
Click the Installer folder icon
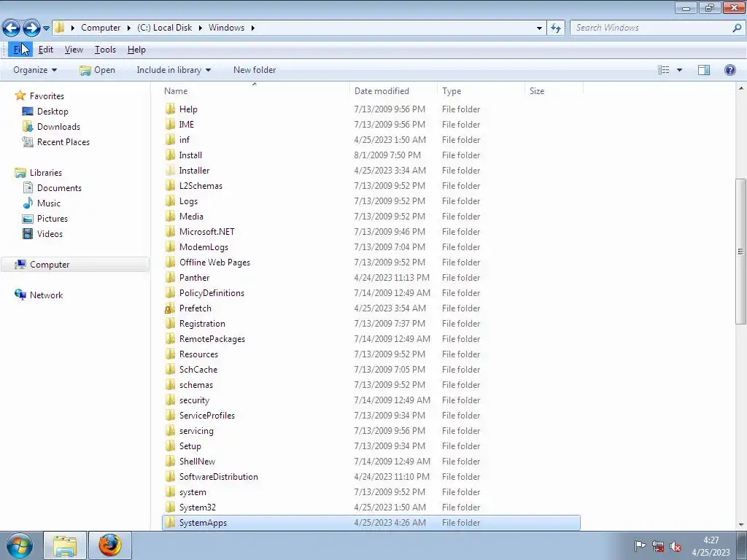click(x=170, y=171)
